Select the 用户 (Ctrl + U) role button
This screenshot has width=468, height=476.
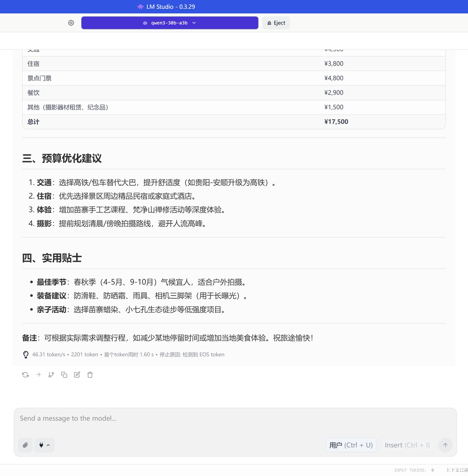click(351, 445)
